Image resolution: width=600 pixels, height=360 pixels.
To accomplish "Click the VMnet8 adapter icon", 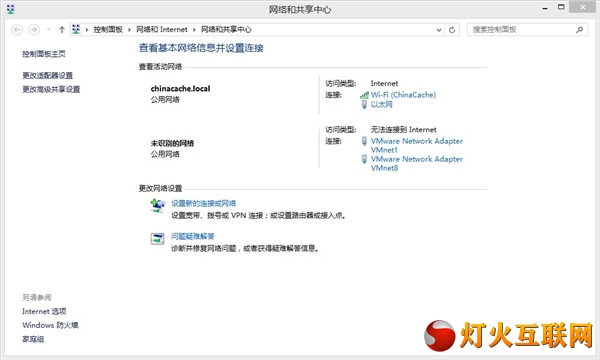I will pos(364,159).
